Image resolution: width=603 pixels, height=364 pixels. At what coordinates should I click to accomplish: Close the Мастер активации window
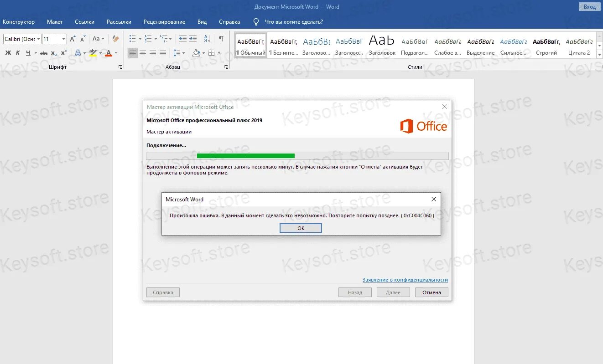point(445,107)
